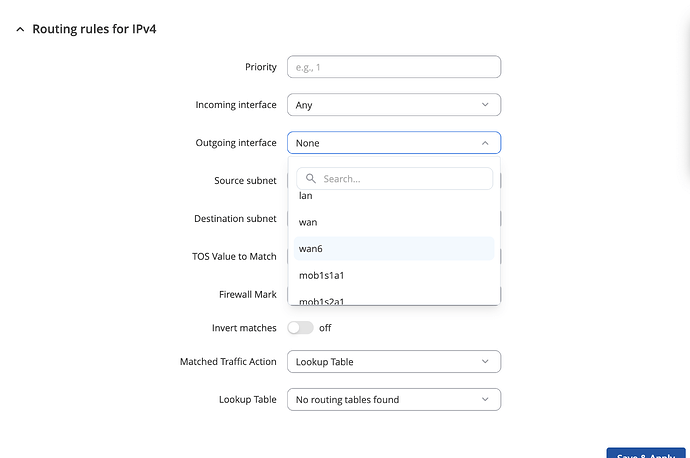Open the 'Lookup Table' action dropdown
690x458 pixels.
click(x=393, y=361)
